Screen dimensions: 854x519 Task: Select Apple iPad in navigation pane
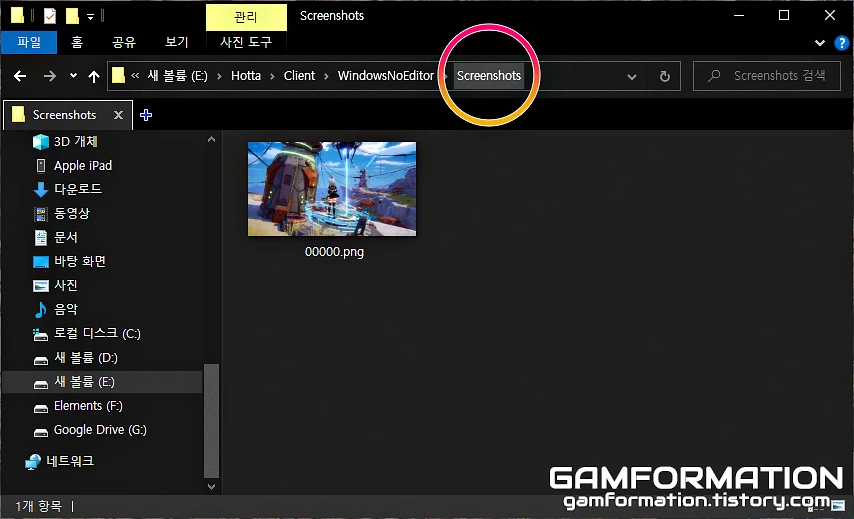73,166
